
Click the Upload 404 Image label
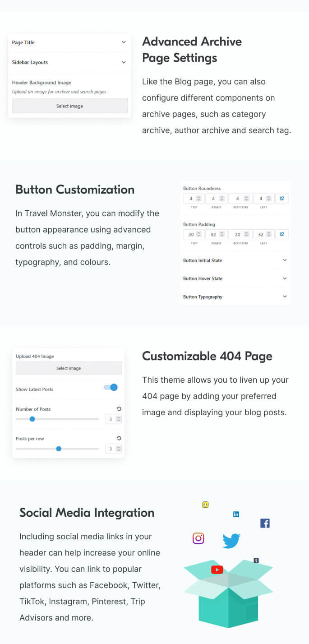[x=35, y=356]
